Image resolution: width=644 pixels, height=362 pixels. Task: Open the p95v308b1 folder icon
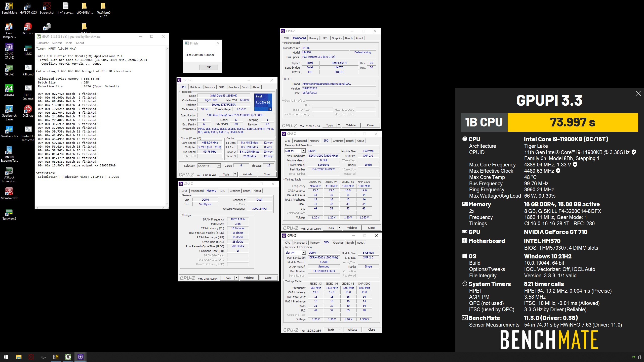pos(85,8)
